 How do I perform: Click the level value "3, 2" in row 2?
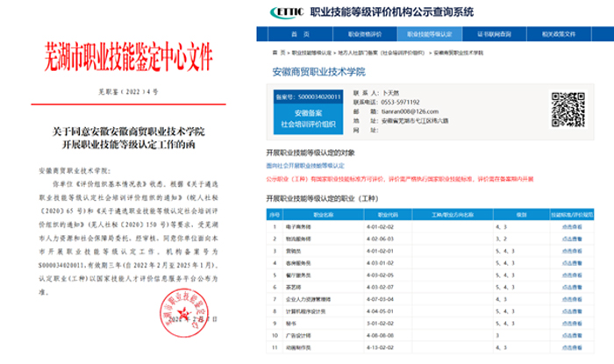(x=501, y=239)
